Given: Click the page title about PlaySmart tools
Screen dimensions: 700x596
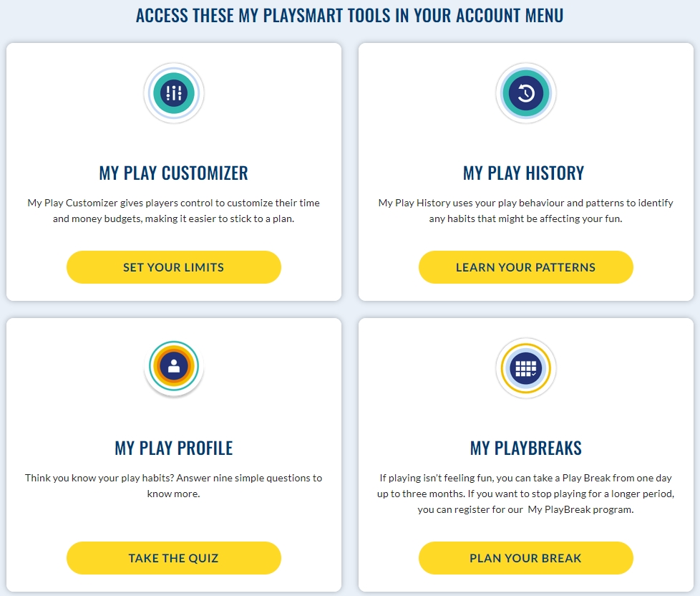Looking at the screenshot, I should point(350,14).
